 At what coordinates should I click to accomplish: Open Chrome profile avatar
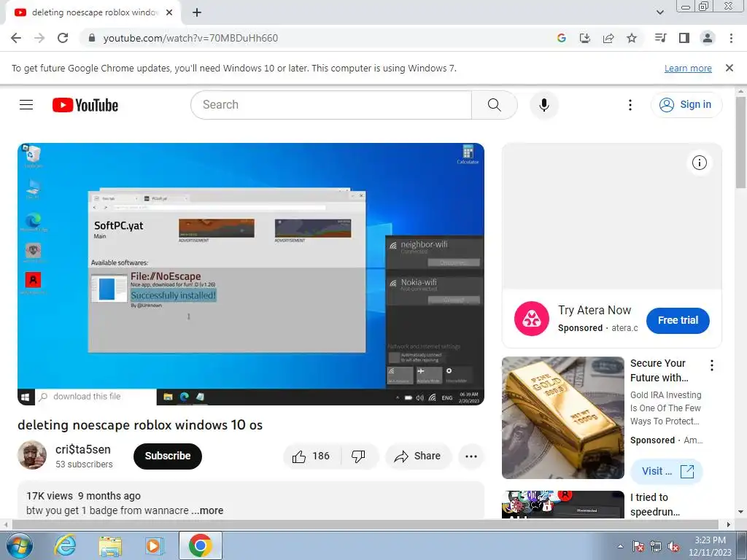pyautogui.click(x=708, y=38)
